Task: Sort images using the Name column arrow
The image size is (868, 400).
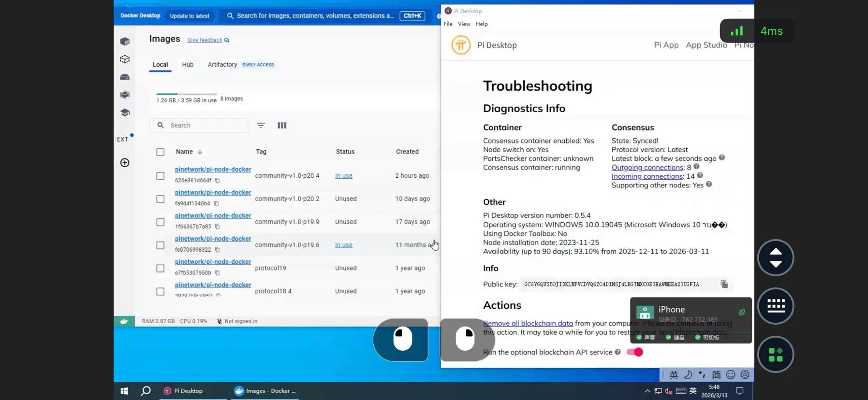Action: [x=200, y=152]
